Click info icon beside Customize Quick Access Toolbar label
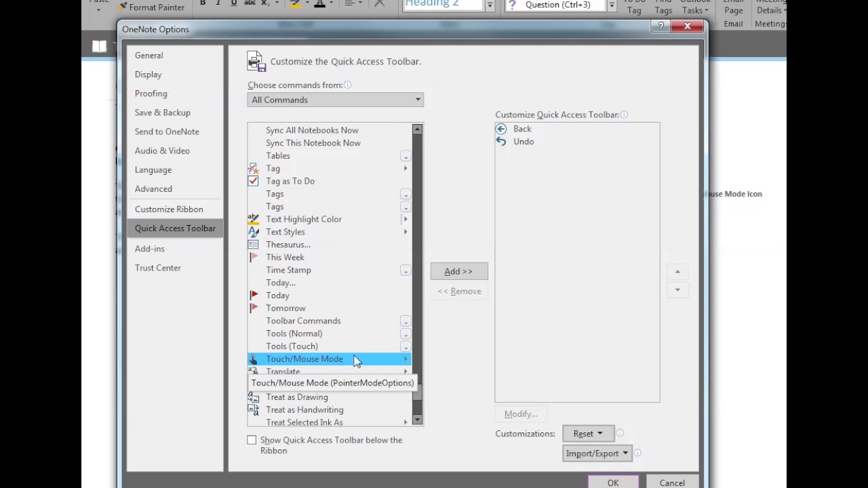 (624, 115)
